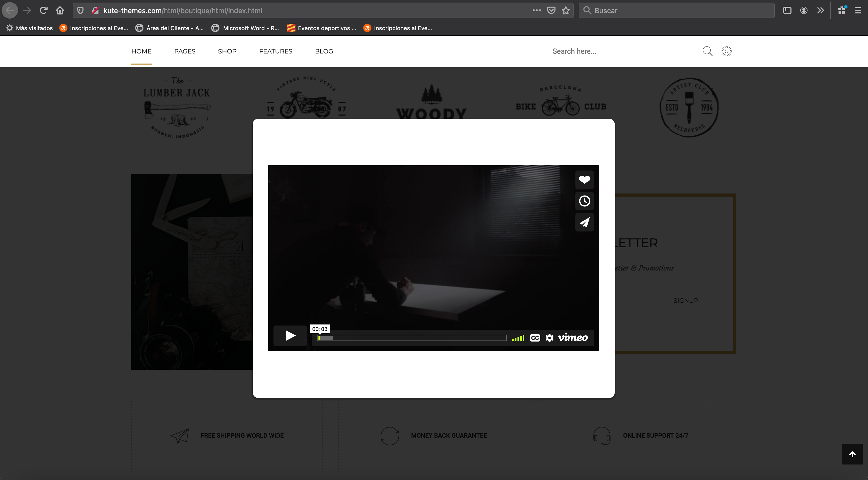Image resolution: width=868 pixels, height=480 pixels.
Task: Go forward with browser forward arrow
Action: pyautogui.click(x=27, y=10)
